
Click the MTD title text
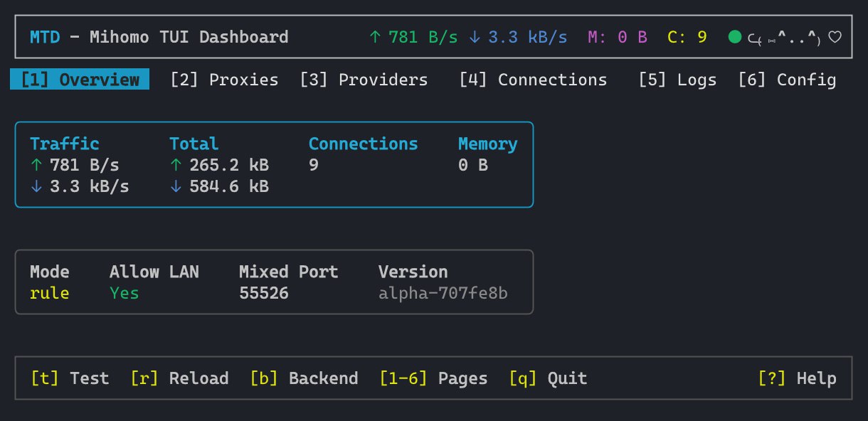[45, 37]
